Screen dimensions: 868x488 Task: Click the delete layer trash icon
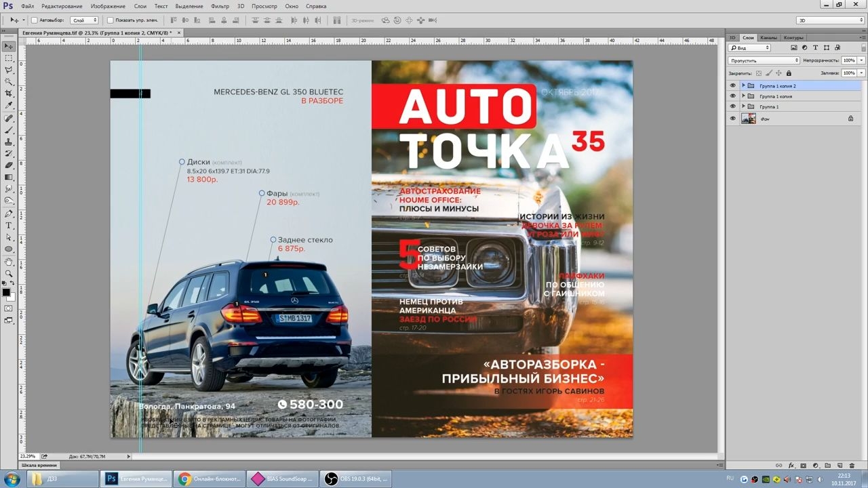tap(852, 466)
